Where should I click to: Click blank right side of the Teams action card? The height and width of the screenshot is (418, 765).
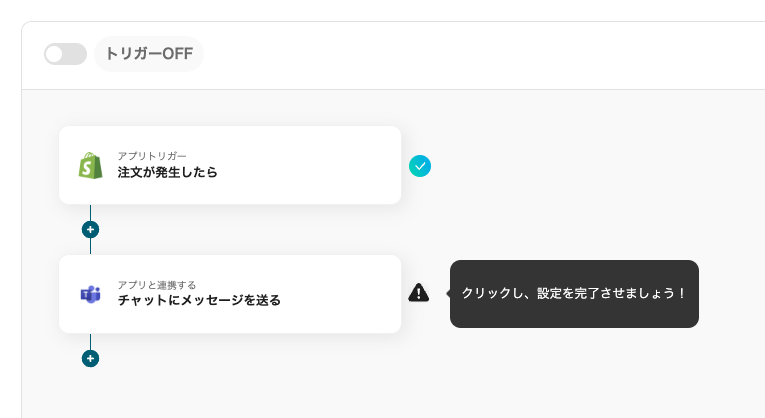point(345,294)
